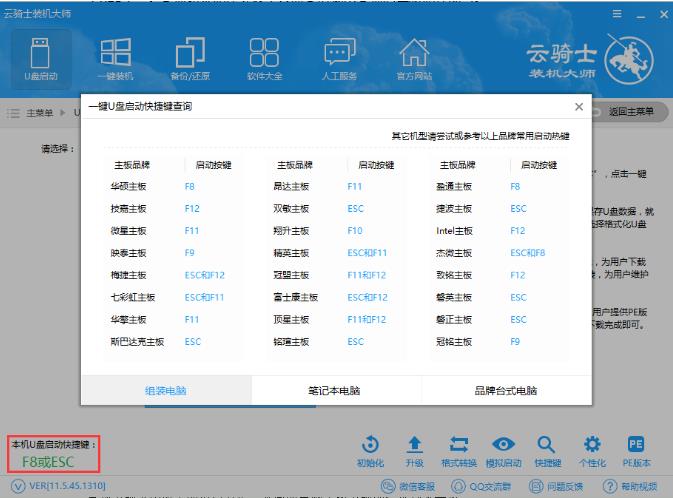Viewport: 673px width, 498px height.
Task: Close the 一键U盘启动快捷键查询 dialog
Action: tap(579, 106)
